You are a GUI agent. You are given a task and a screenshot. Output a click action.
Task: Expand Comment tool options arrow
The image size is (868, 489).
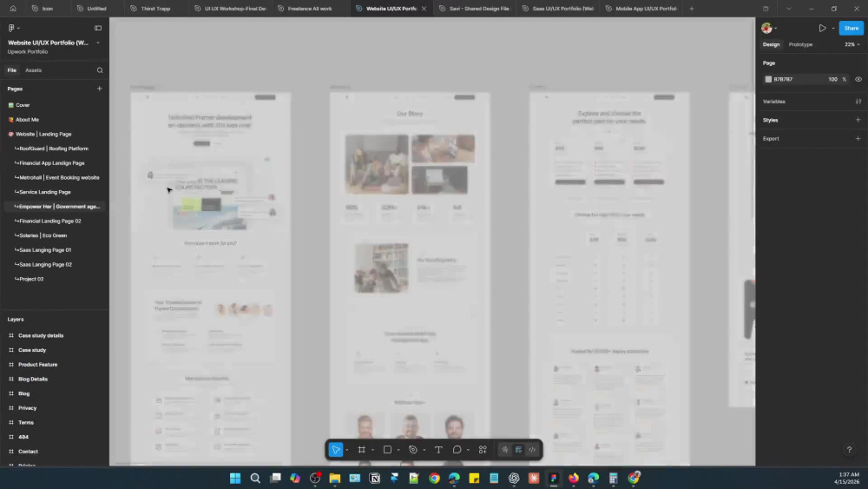tap(468, 450)
